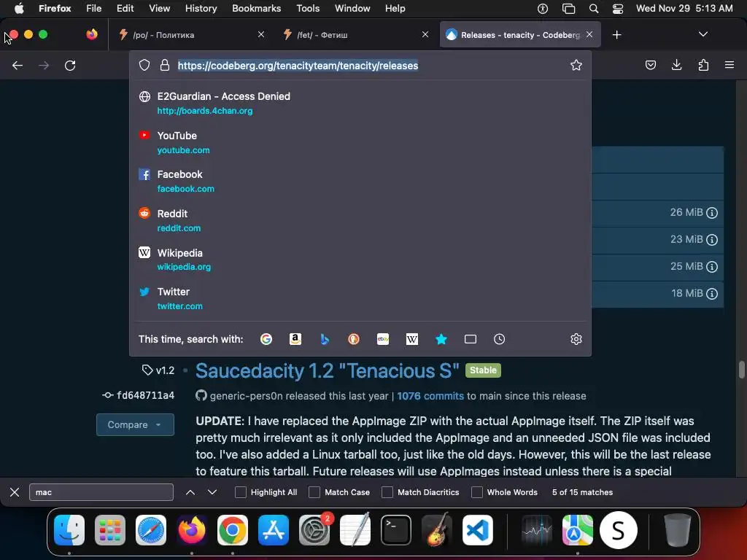Screen dimensions: 747x560
Task: Open Google Chrome from the Dock
Action: point(233,530)
